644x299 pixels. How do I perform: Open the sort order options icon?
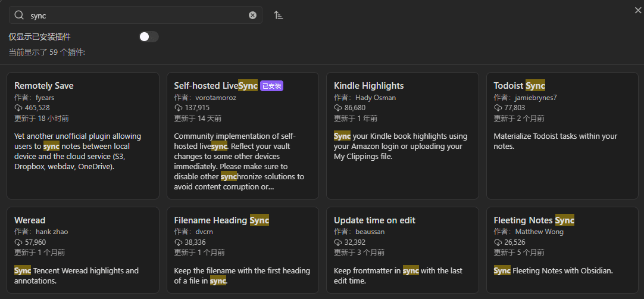[x=278, y=15]
